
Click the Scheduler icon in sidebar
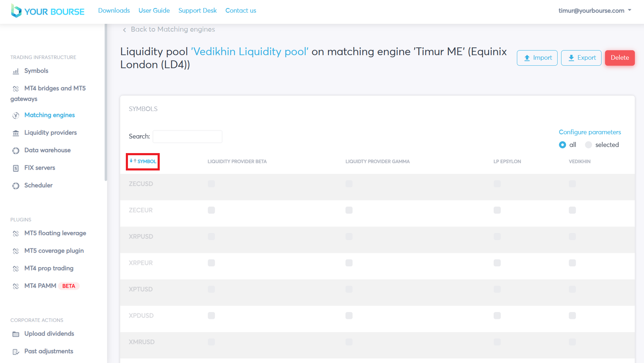16,186
